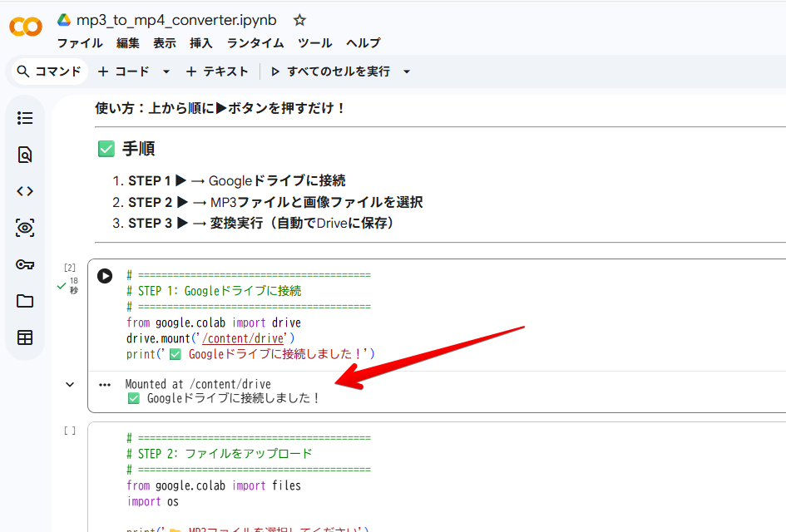Click the 手順 heading text

point(138,149)
